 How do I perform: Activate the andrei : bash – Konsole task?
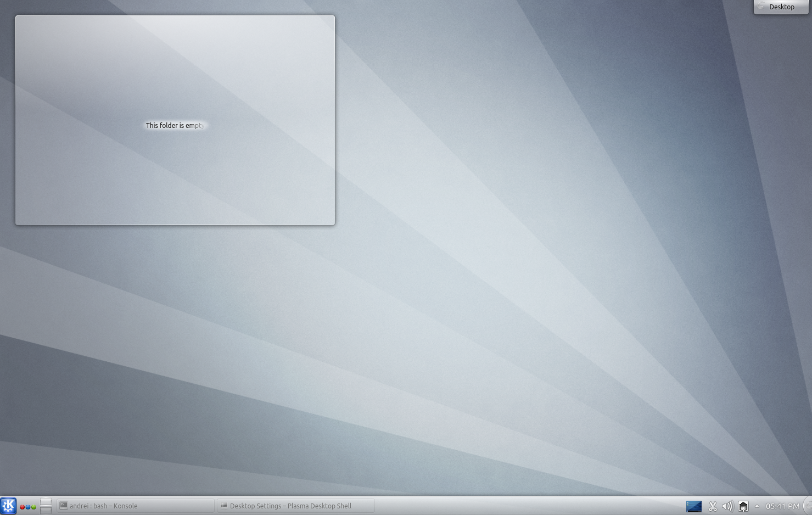136,506
